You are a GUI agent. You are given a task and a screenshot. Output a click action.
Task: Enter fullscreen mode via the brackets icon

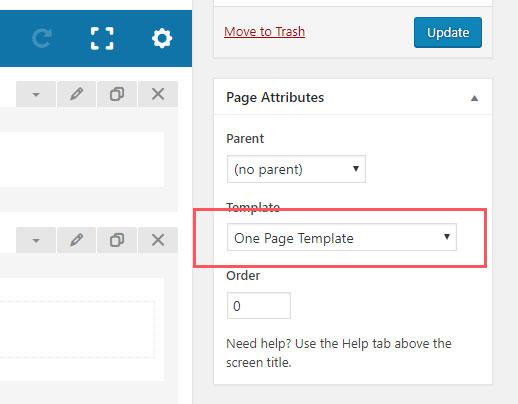pos(102,38)
